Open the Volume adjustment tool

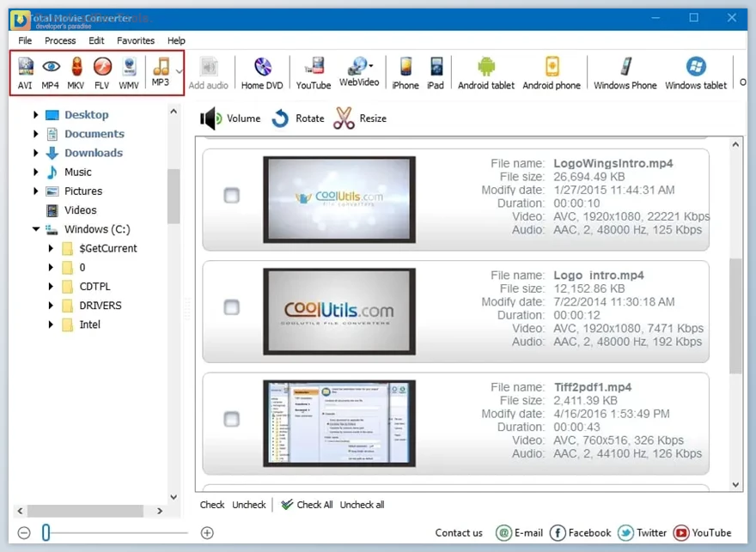[230, 118]
